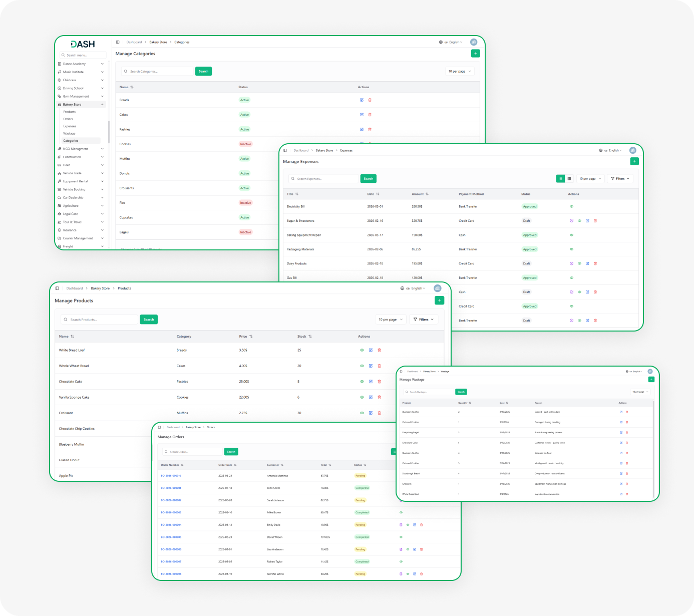694x616 pixels.
Task: Delete order BO-2026-000006
Action: pyautogui.click(x=421, y=549)
